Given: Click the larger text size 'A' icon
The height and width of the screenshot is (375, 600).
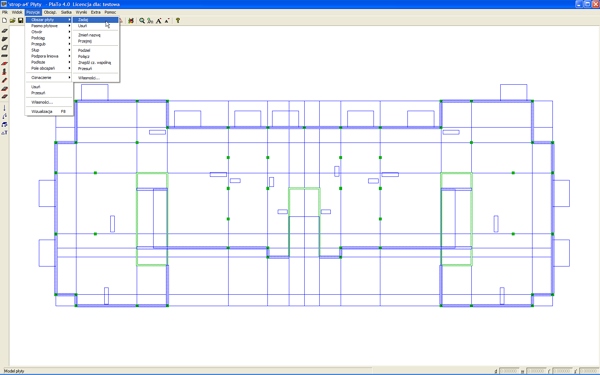Looking at the screenshot, I should 158,21.
